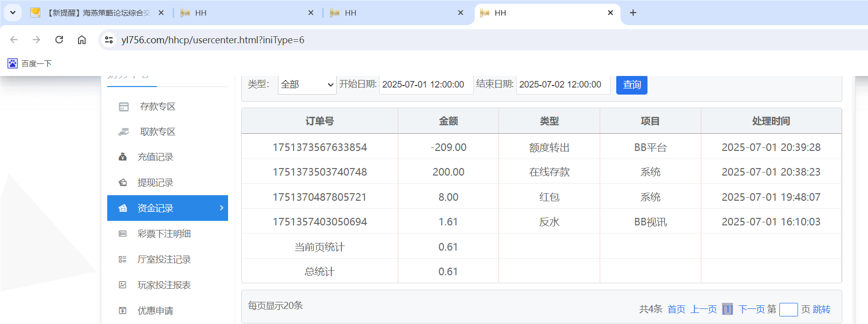
Task: Click the 彩票下注明细 sidebar icon
Action: coord(122,234)
